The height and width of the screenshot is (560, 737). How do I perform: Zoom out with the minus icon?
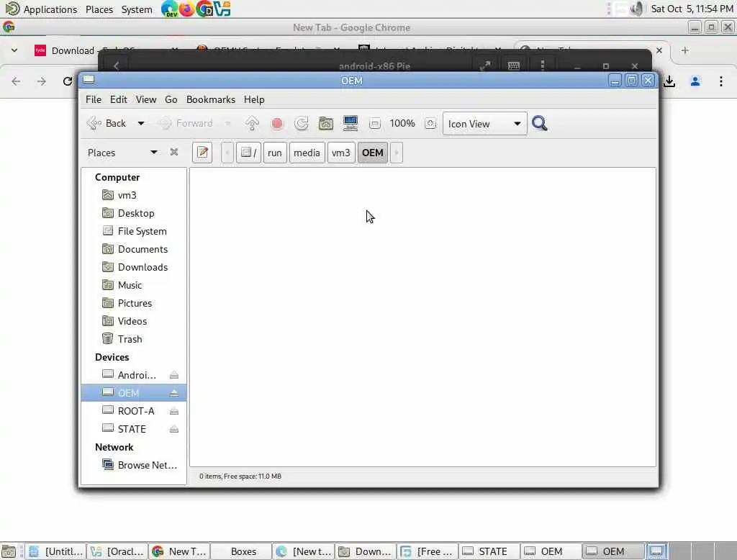[374, 124]
